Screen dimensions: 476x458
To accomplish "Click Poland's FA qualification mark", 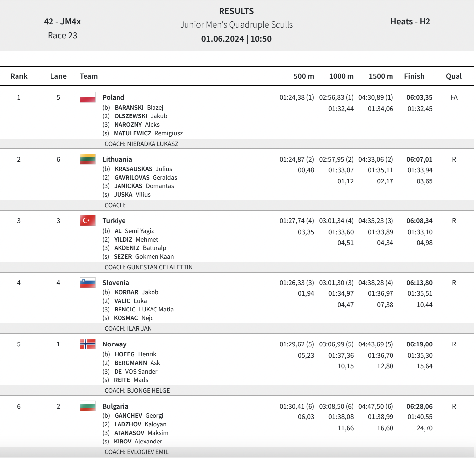I will (x=454, y=97).
